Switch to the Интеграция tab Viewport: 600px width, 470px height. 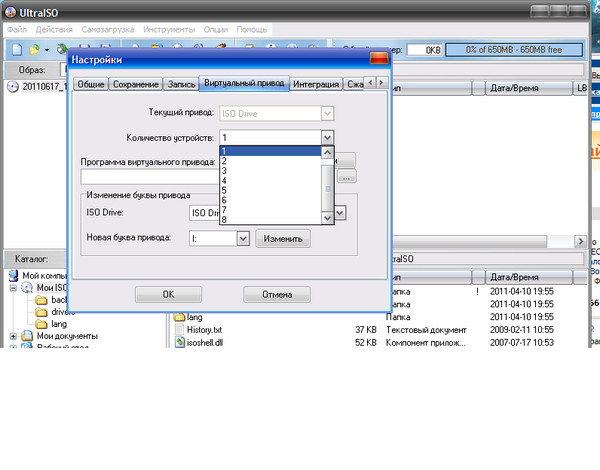pyautogui.click(x=316, y=84)
